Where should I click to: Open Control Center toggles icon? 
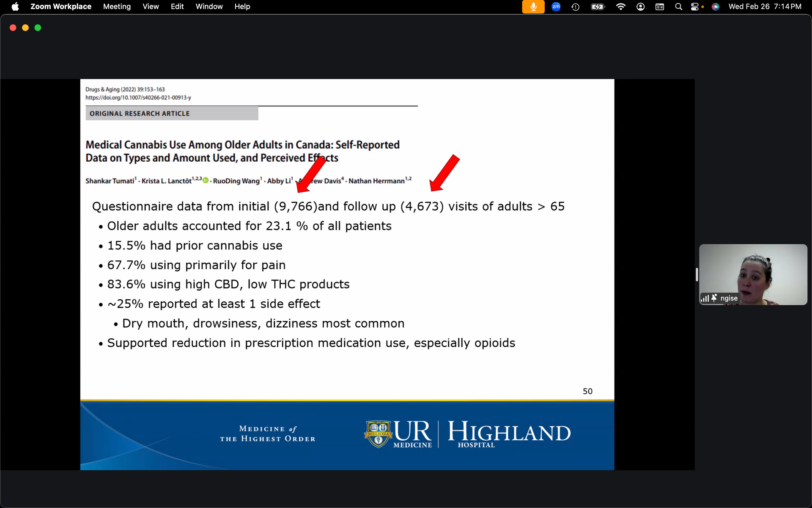click(695, 7)
